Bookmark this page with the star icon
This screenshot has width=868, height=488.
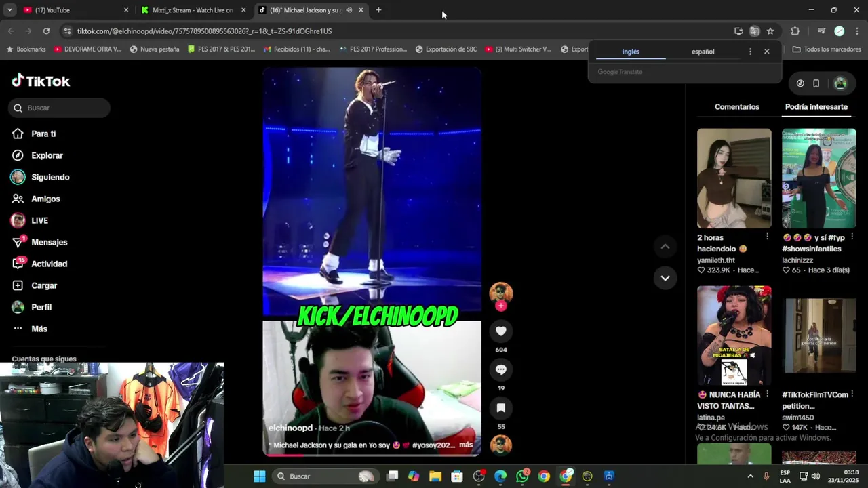coord(770,31)
